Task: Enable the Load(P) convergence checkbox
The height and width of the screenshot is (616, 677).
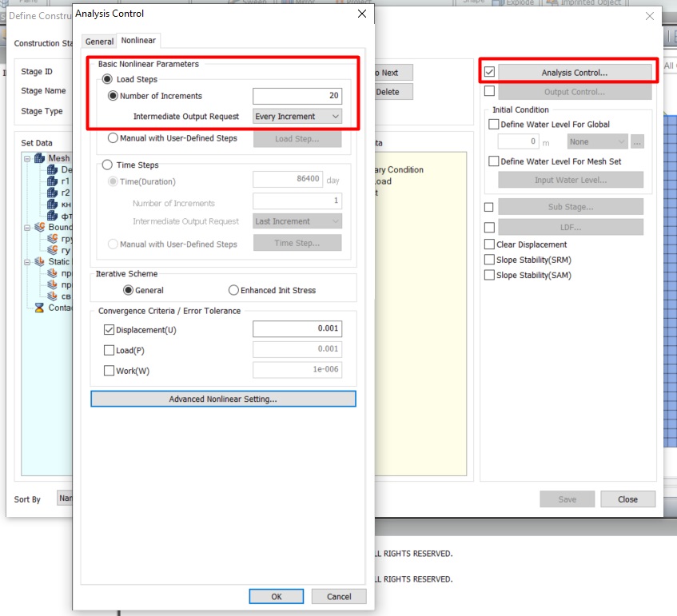Action: pyautogui.click(x=109, y=350)
